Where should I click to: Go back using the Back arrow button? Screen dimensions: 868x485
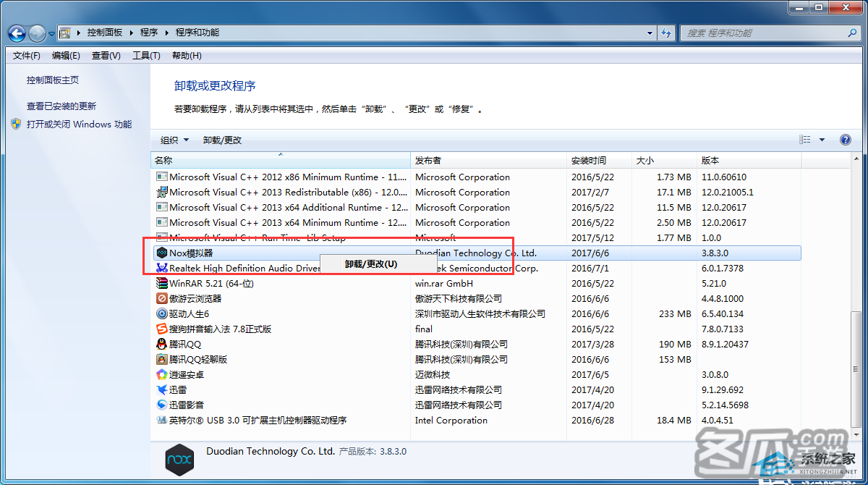coord(17,33)
